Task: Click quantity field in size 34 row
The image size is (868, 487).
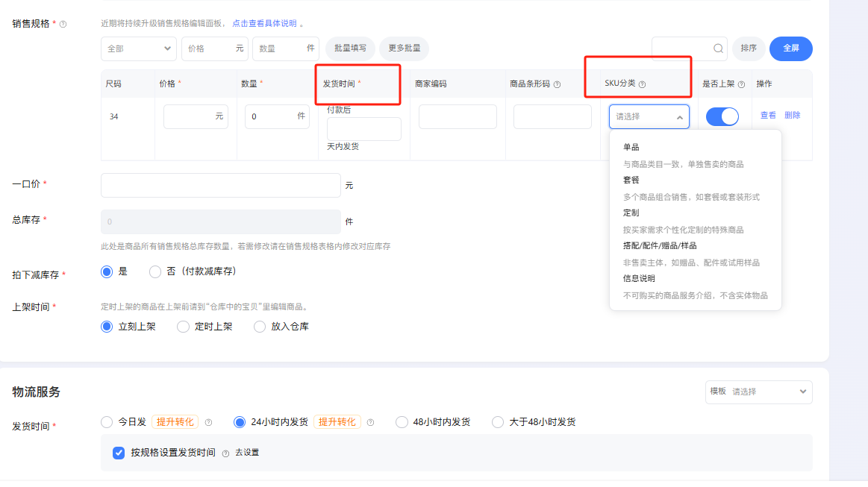Action: (x=277, y=117)
